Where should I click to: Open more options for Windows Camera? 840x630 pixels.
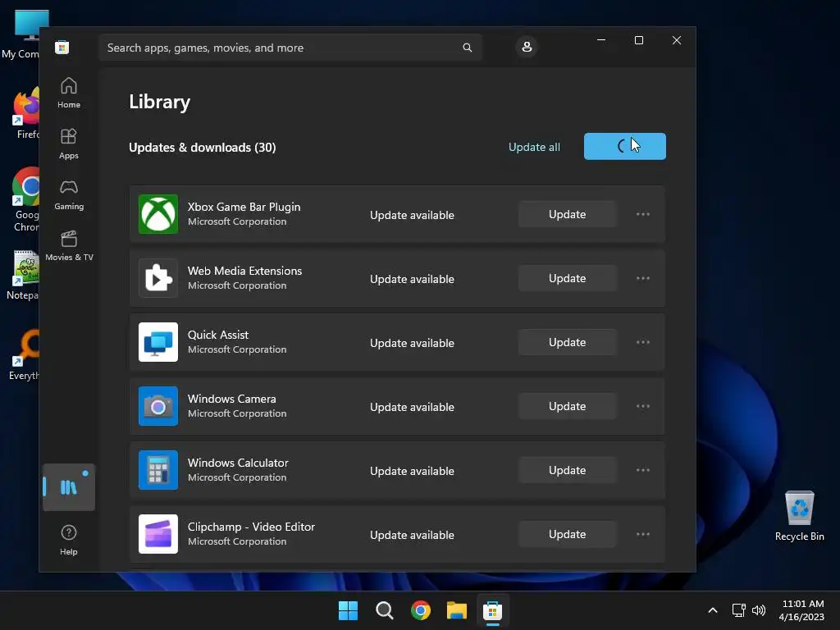coord(643,406)
